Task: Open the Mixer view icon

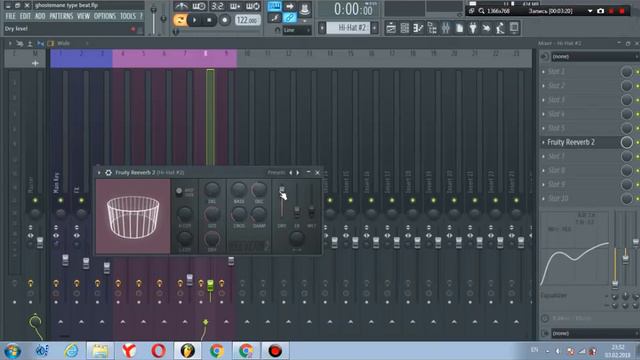Action: [445, 28]
